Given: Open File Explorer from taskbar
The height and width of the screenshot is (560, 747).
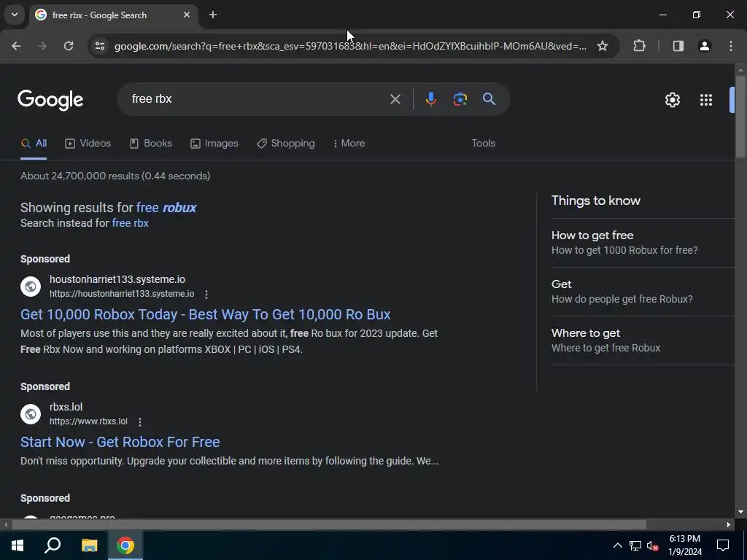Looking at the screenshot, I should (89, 545).
